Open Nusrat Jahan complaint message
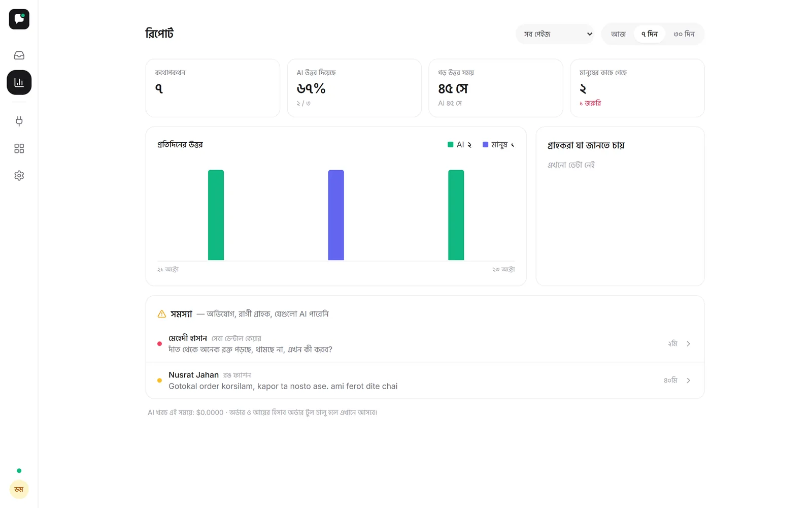812x508 pixels. (283, 387)
